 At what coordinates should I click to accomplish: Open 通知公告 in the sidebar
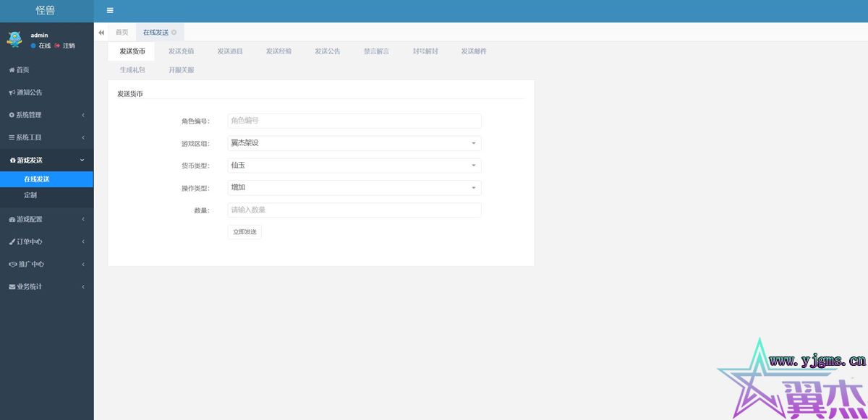coord(29,93)
